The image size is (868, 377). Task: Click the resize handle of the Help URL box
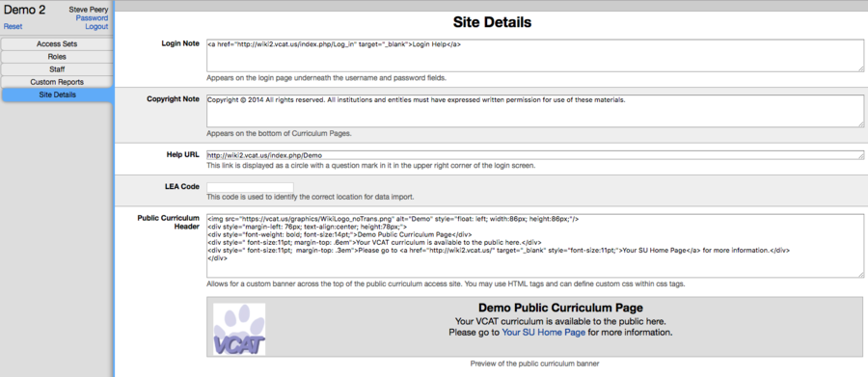pos(861,156)
